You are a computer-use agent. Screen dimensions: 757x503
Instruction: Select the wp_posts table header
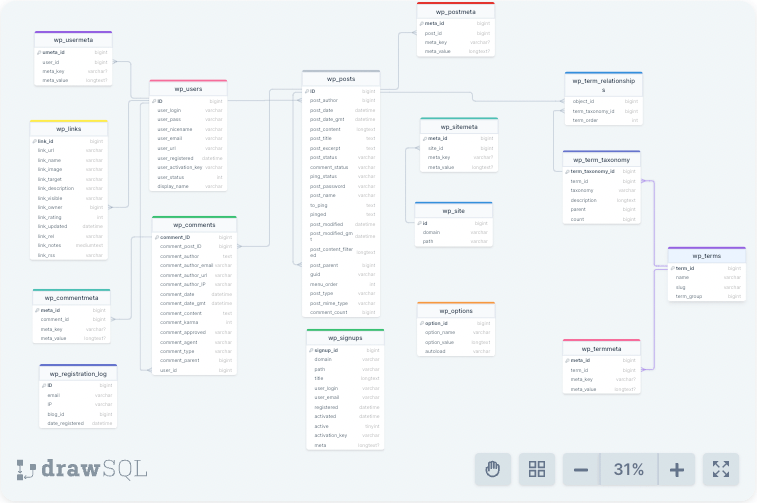point(341,78)
